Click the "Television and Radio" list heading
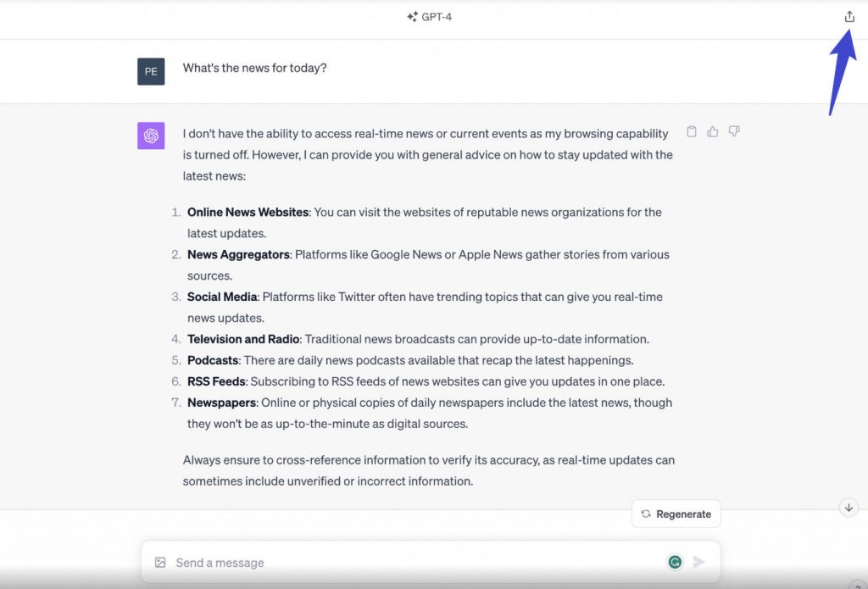This screenshot has height=589, width=868. click(x=243, y=339)
